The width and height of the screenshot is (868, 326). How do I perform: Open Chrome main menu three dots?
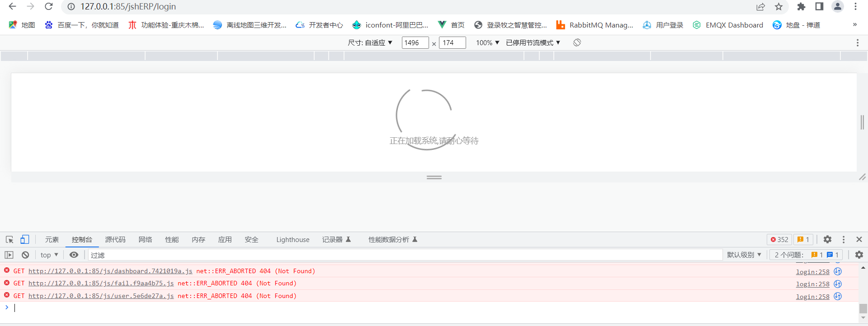855,7
